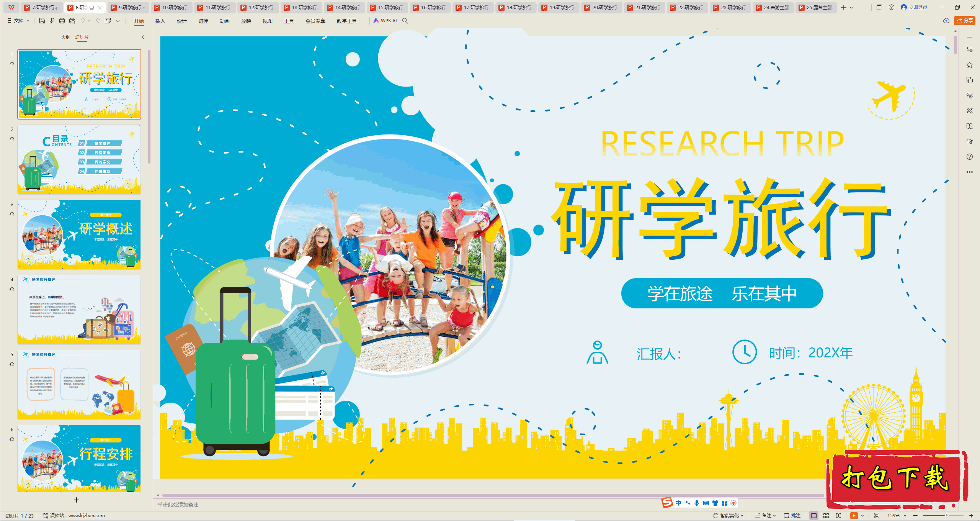
Task: Click the star icon in right sidebar
Action: [x=970, y=65]
